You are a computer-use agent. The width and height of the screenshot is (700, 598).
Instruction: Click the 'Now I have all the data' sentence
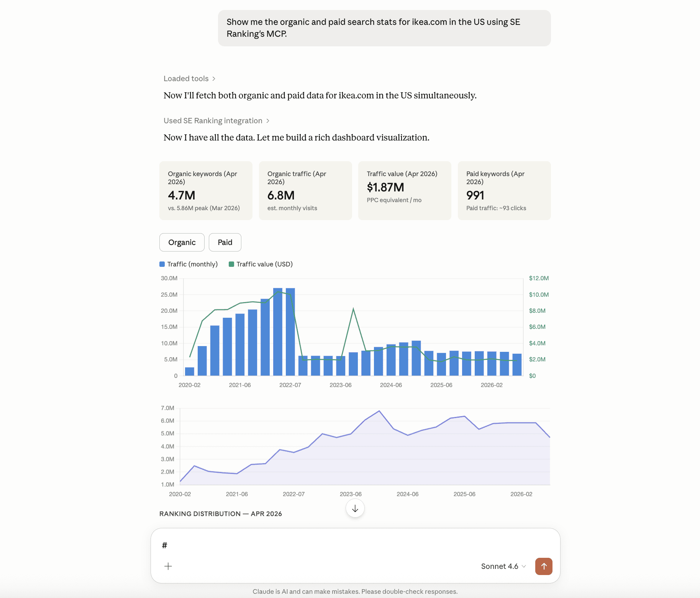297,137
